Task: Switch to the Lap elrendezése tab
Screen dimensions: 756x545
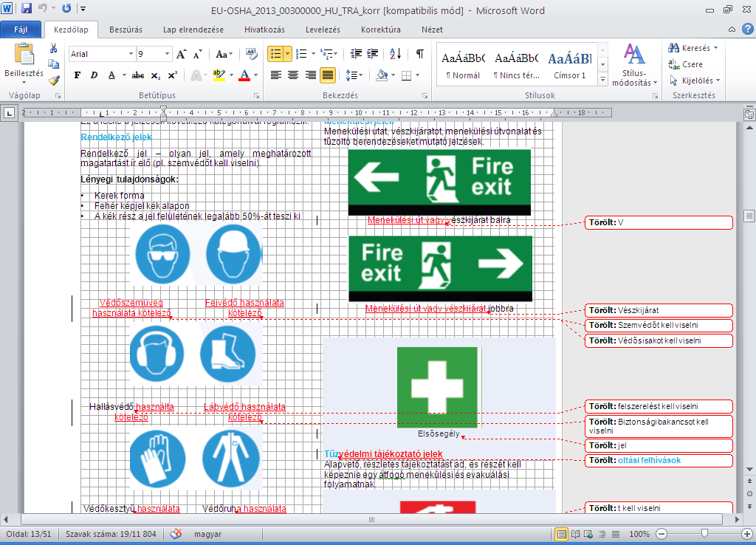Action: (x=193, y=30)
